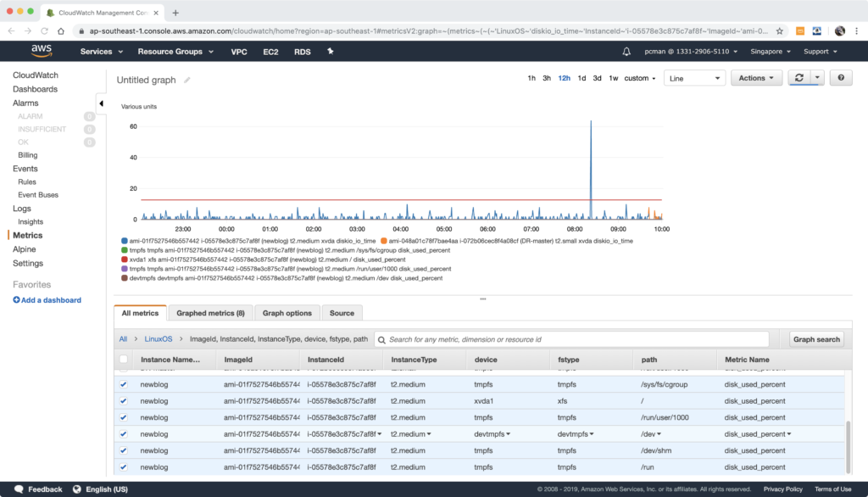Open the Actions dropdown button
Image resolution: width=868 pixels, height=497 pixels.
point(756,78)
